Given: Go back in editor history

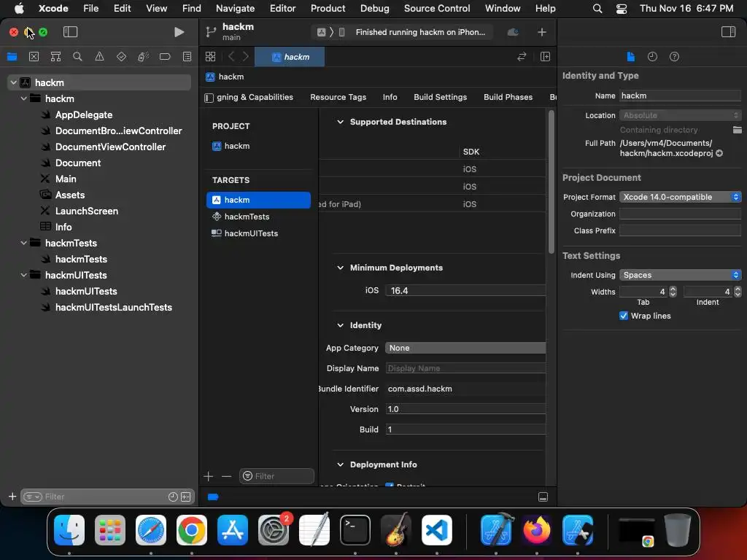Looking at the screenshot, I should click(x=231, y=57).
